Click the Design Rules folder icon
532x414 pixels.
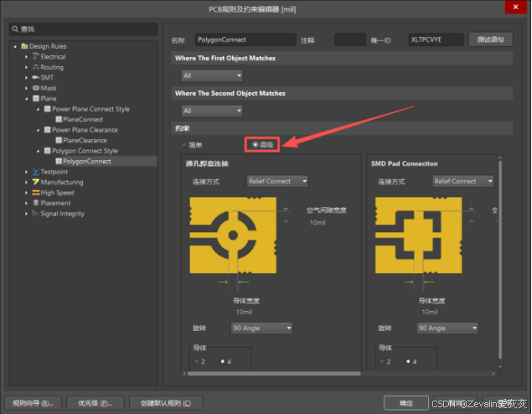click(24, 46)
